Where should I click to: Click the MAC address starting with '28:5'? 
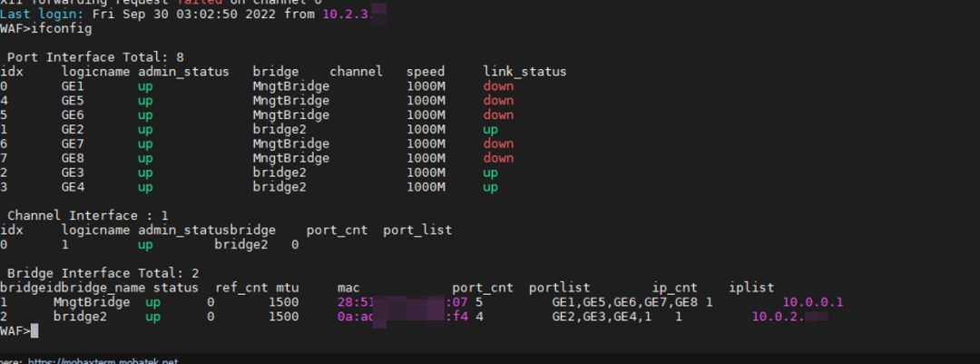(x=403, y=302)
